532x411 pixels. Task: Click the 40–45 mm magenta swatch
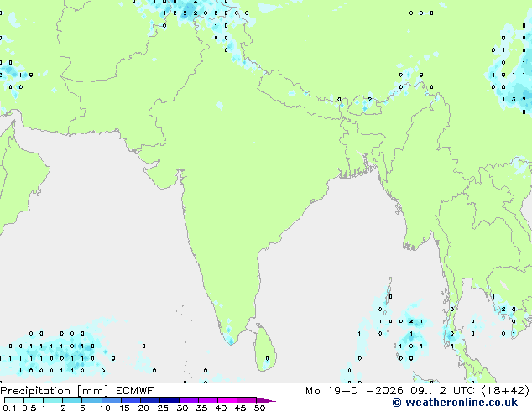[x=227, y=400]
